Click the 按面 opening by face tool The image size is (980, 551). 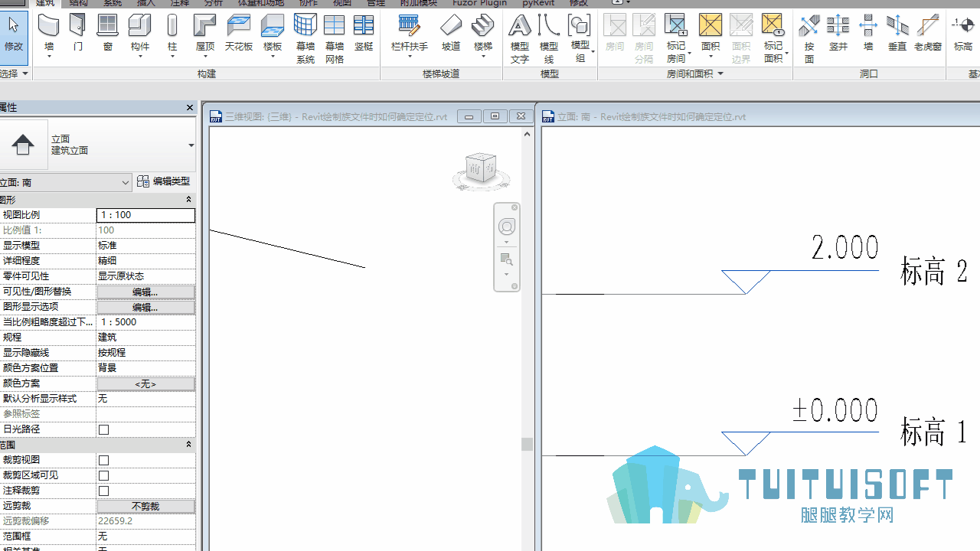[809, 38]
